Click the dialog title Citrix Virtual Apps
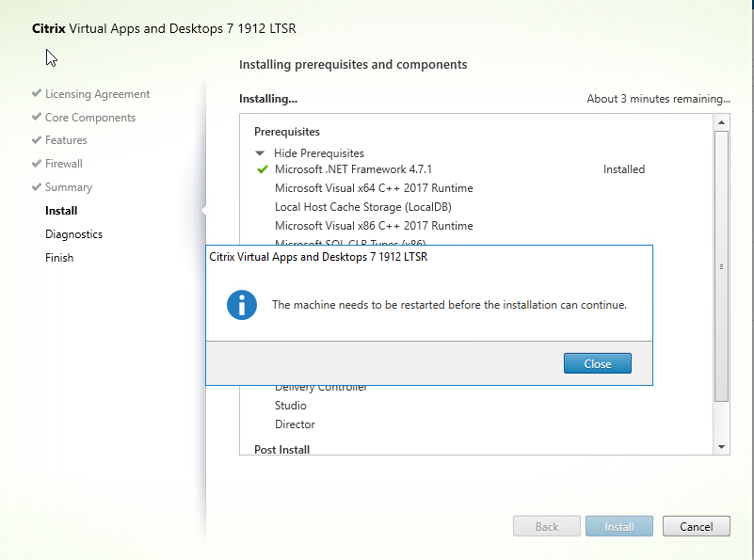Viewport: 754px width, 560px height. [x=318, y=257]
